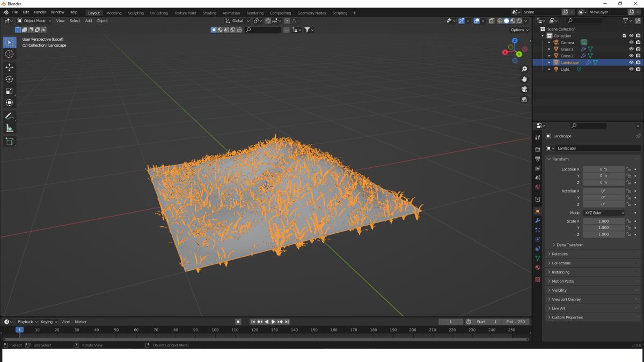644x362 pixels.
Task: Open Object Mode dropdown
Action: click(34, 21)
